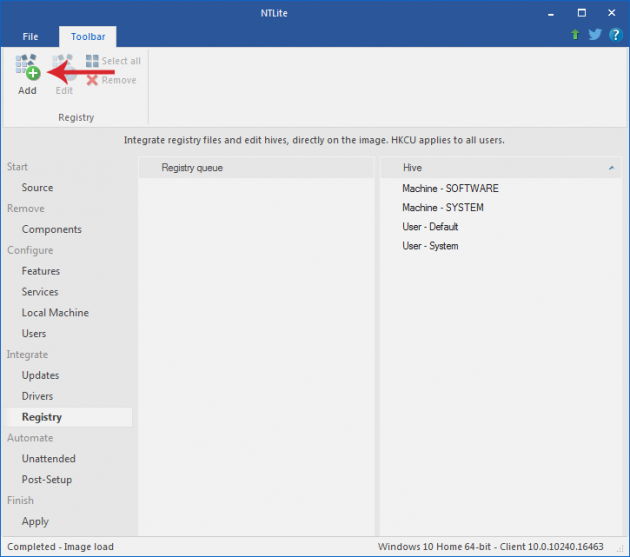This screenshot has height=557, width=630.
Task: Navigate to the Drivers page
Action: (x=37, y=396)
